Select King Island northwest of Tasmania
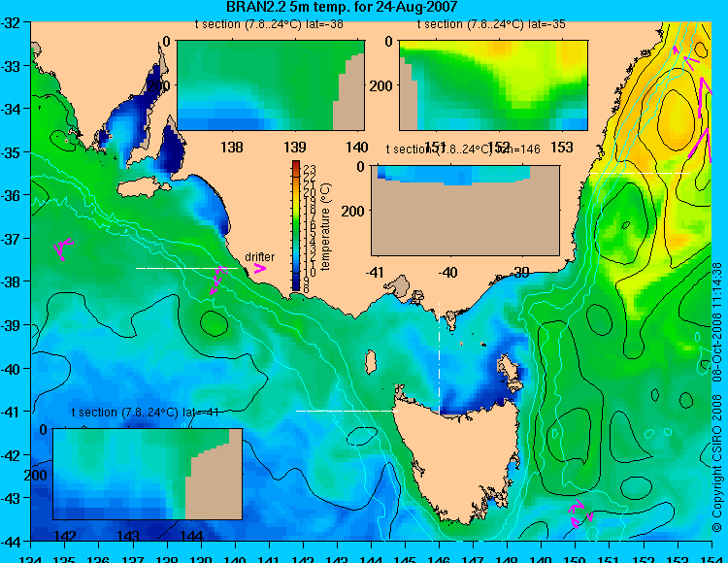 coord(370,362)
